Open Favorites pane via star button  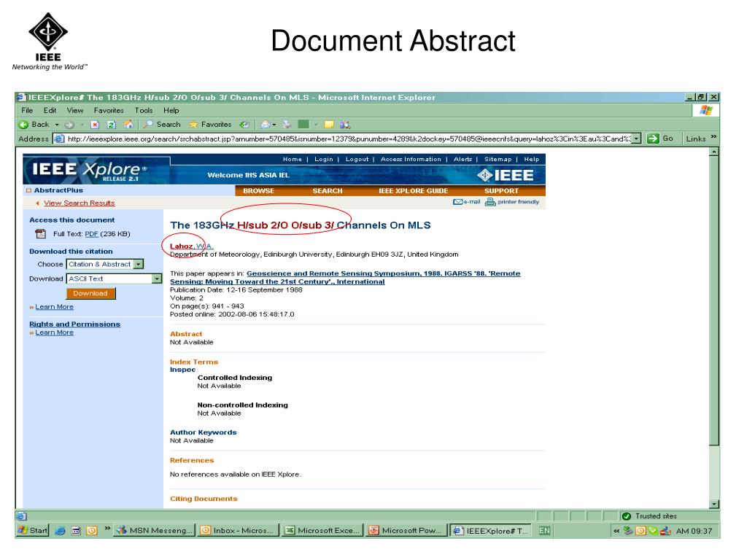click(x=210, y=124)
